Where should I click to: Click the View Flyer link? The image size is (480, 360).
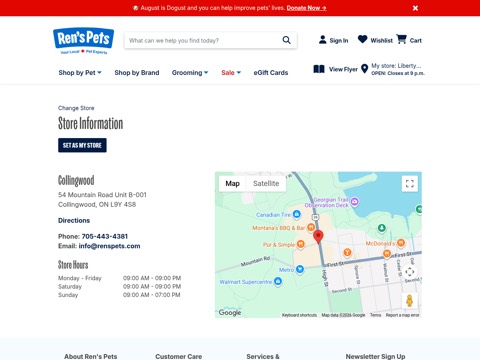coord(343,69)
